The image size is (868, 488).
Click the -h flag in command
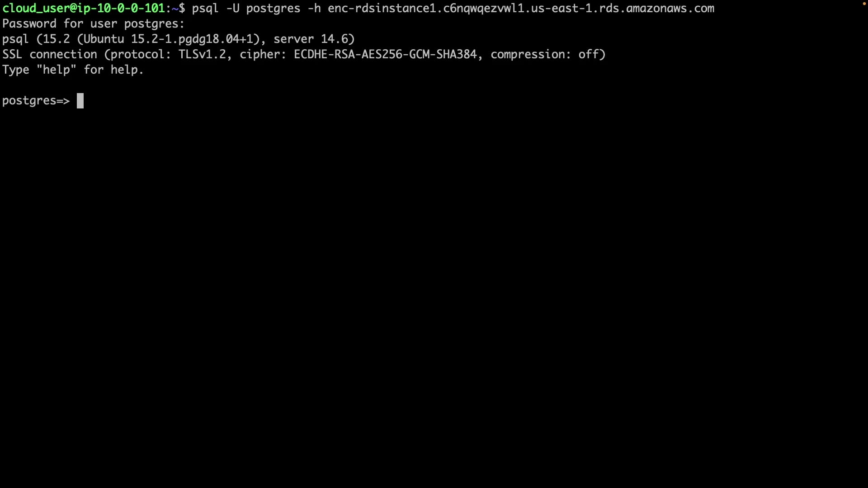tap(314, 9)
